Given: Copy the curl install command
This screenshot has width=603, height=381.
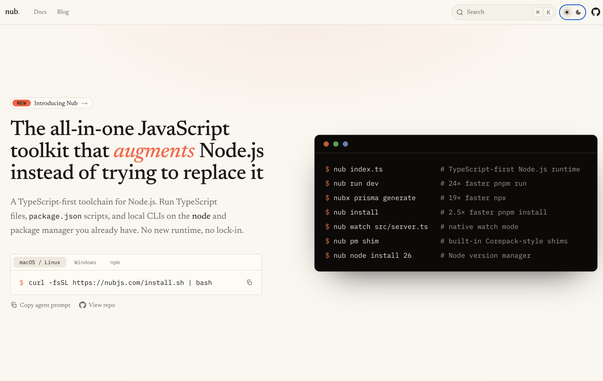Looking at the screenshot, I should click(249, 282).
